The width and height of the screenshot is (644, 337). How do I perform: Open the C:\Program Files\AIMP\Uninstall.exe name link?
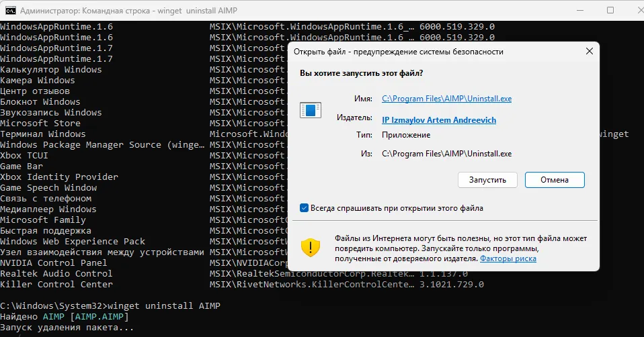(446, 99)
